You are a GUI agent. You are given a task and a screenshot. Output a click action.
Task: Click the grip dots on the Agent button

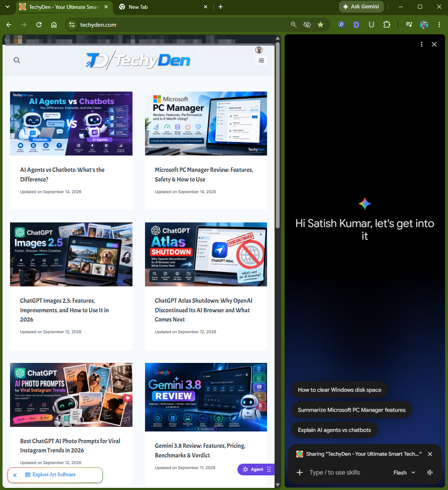click(269, 470)
